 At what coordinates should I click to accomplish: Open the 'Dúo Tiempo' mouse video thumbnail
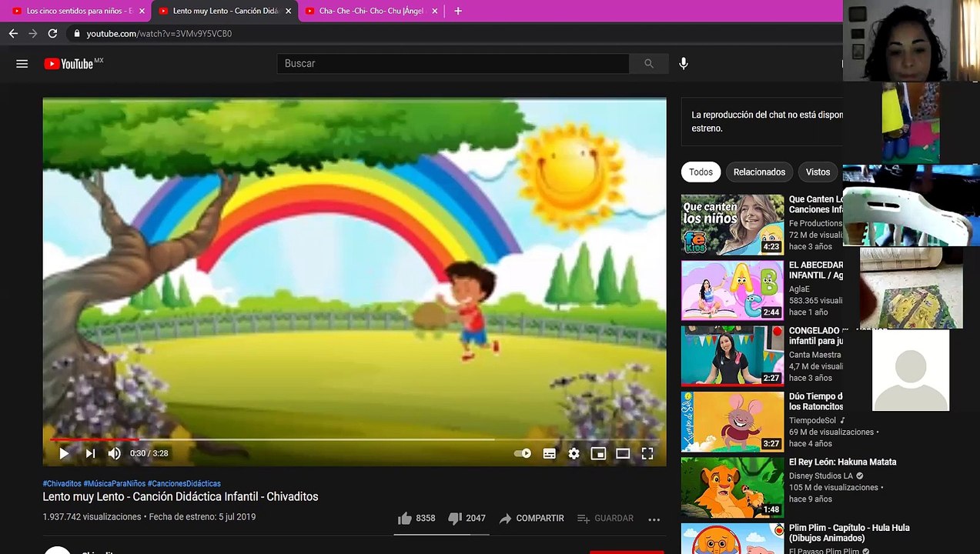pos(732,422)
